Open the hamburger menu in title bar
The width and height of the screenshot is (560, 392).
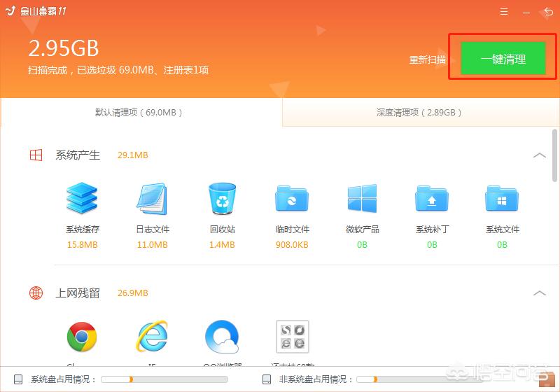504,11
